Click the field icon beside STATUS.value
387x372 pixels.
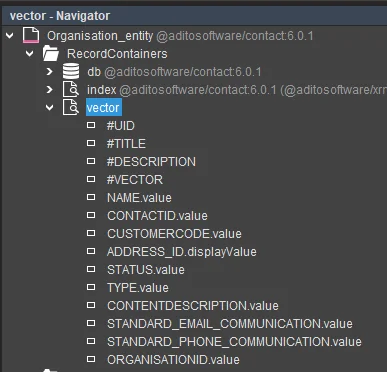[91, 269]
